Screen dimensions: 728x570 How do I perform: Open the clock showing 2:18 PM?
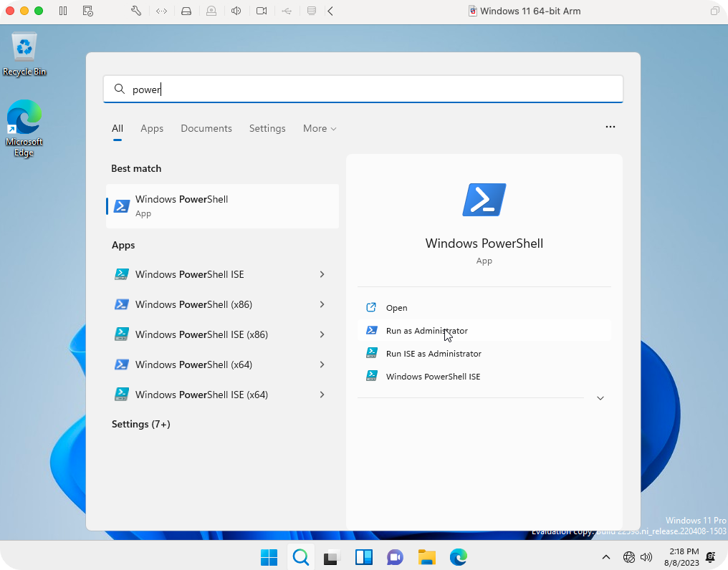pos(681,557)
